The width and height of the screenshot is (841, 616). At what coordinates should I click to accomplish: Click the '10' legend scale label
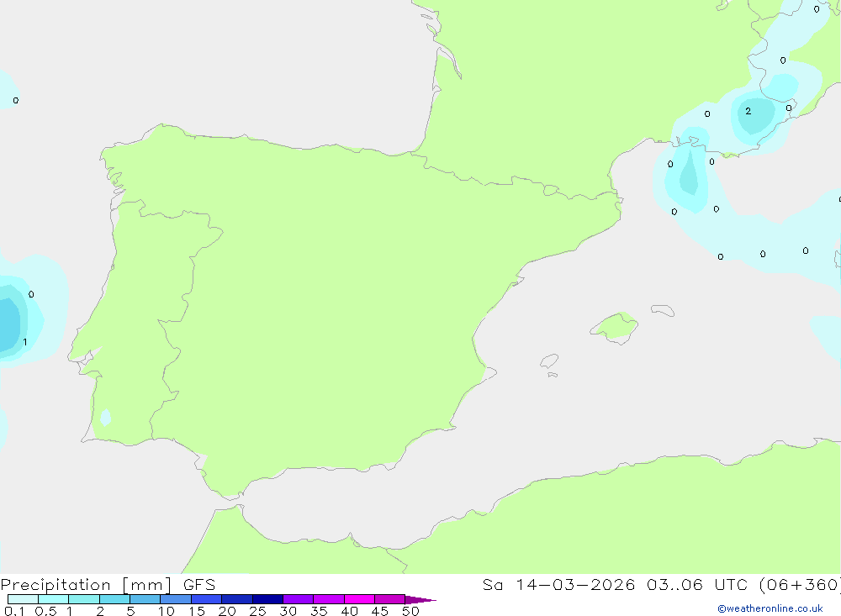coord(167,611)
